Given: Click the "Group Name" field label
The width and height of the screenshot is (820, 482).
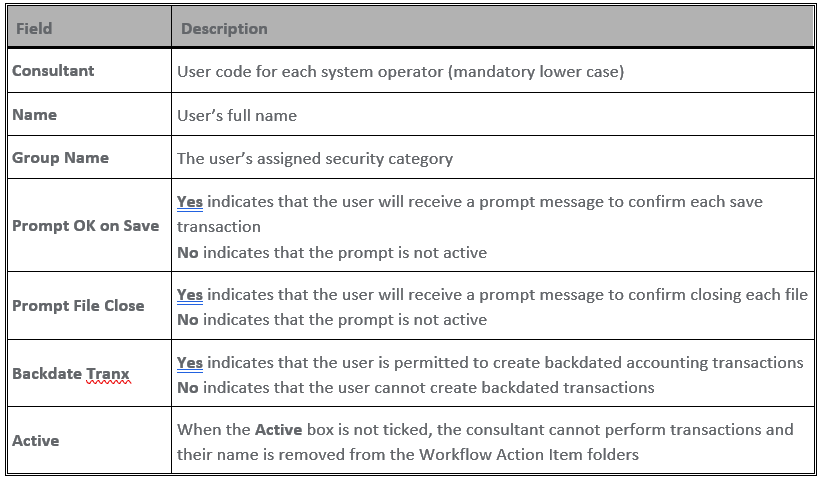Looking at the screenshot, I should [60, 158].
